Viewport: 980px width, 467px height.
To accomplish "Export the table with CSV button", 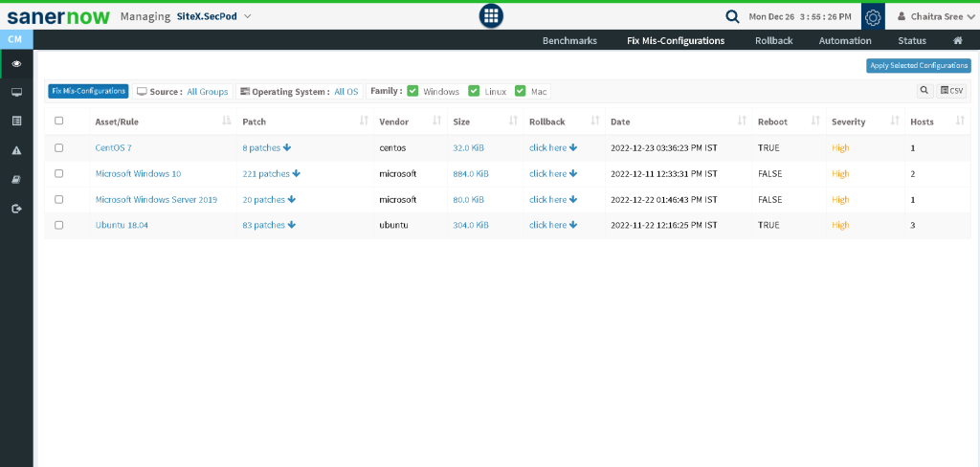I will pyautogui.click(x=951, y=91).
